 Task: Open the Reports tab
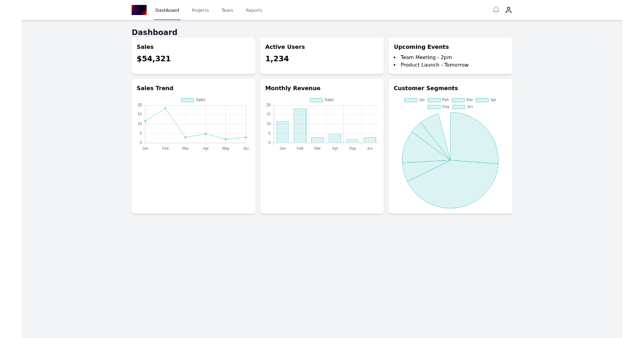[254, 10]
